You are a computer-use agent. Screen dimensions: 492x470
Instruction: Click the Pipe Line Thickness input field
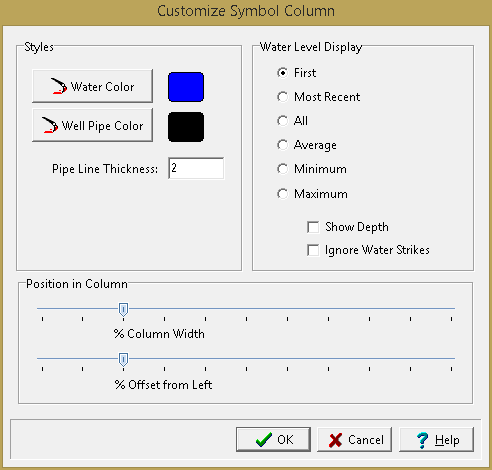196,168
